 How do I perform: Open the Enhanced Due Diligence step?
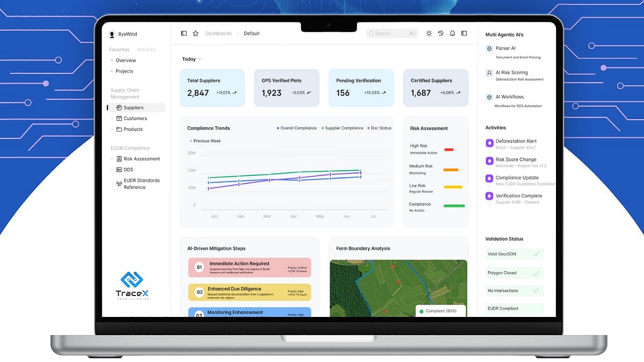[250, 292]
